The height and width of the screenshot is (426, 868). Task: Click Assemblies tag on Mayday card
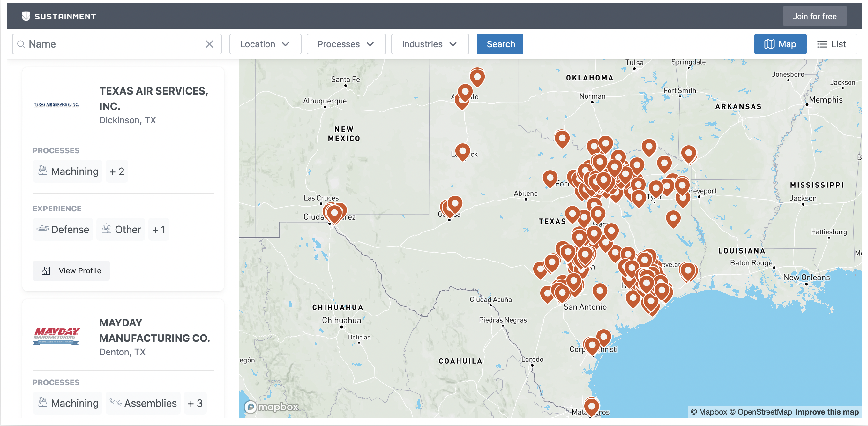pos(143,403)
